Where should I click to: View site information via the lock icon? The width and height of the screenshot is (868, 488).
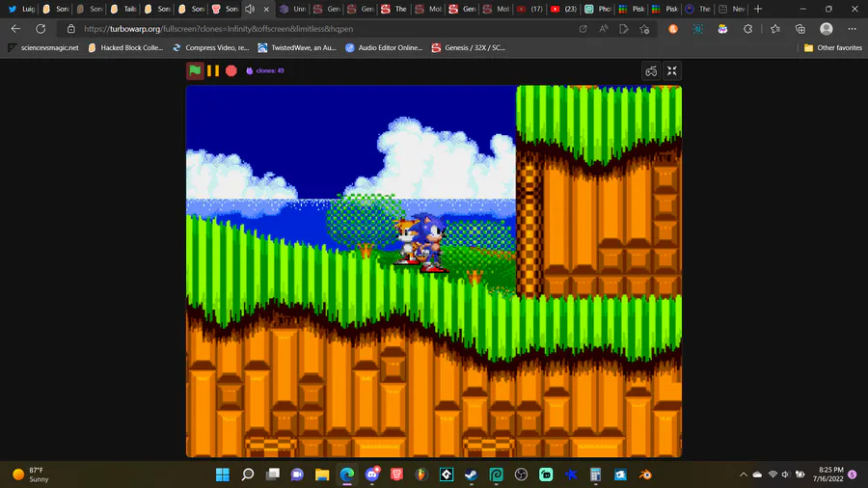click(x=70, y=29)
